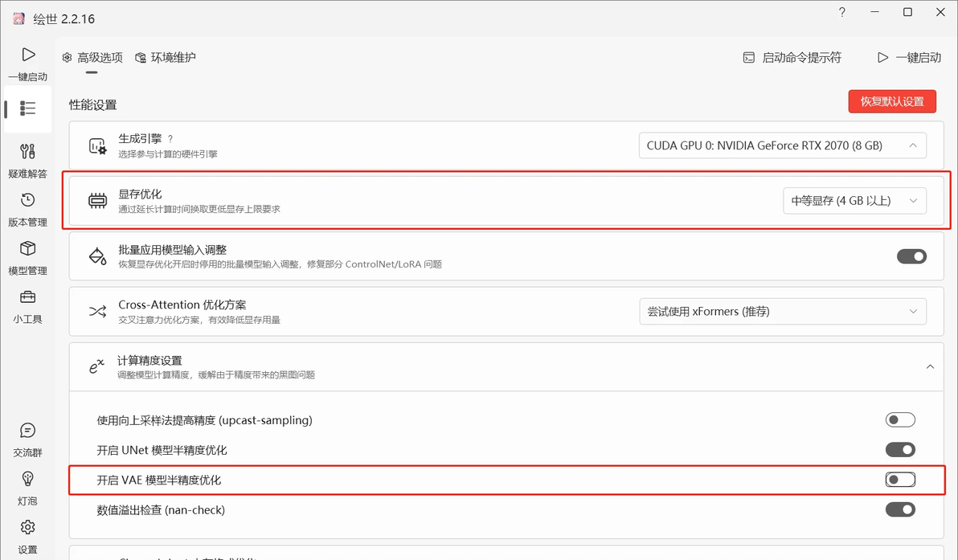The width and height of the screenshot is (958, 560).
Task: Click 启动命令提示符 button
Action: (792, 58)
